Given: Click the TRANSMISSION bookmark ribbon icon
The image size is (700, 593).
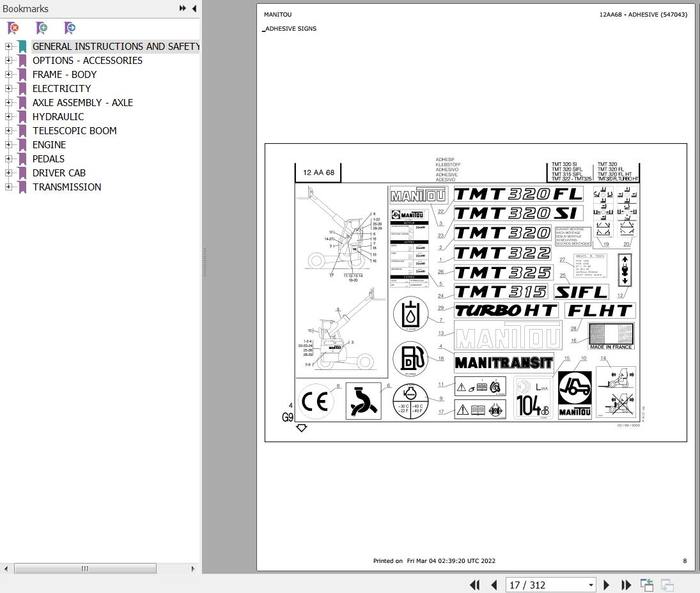Looking at the screenshot, I should (x=22, y=187).
